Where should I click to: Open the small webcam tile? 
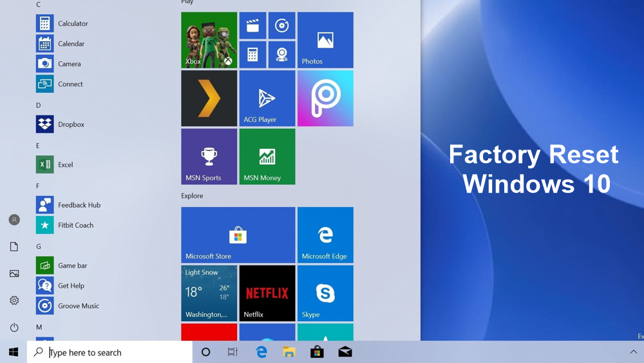tap(282, 54)
